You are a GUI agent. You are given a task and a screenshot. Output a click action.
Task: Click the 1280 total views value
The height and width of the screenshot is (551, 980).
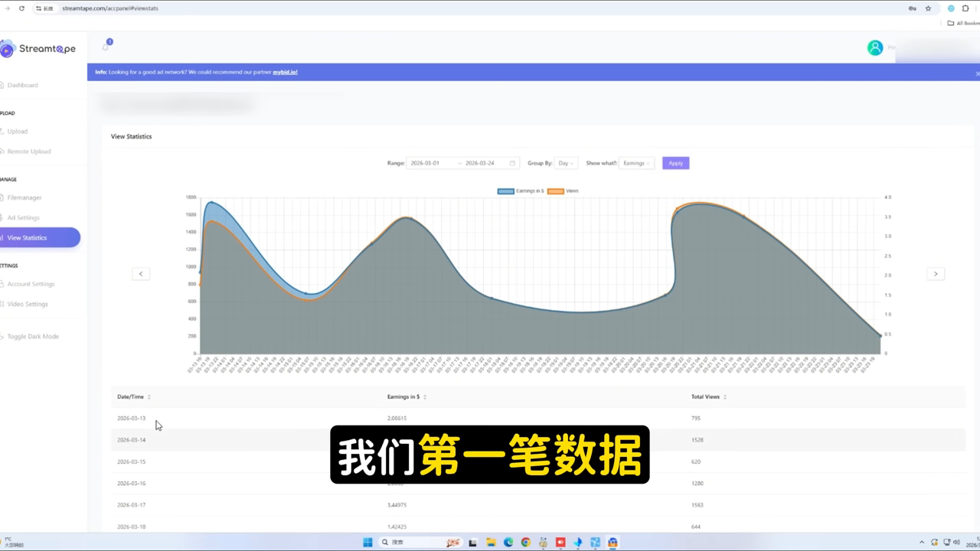coord(697,483)
